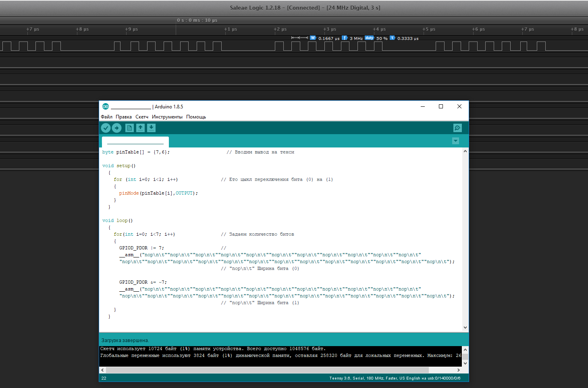Click the measurement span arrows icon in Saleae
This screenshot has height=388, width=588.
299,37
